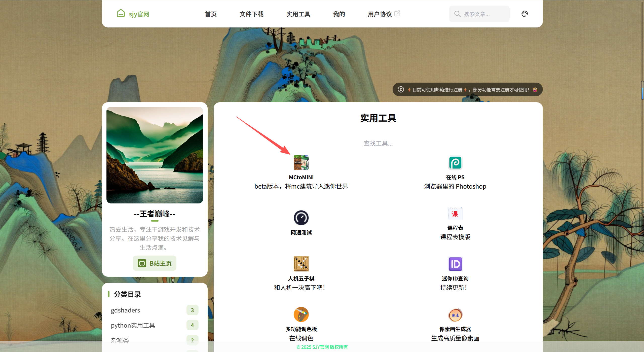644x352 pixels.
Task: Open the python实用工具 category
Action: 133,325
